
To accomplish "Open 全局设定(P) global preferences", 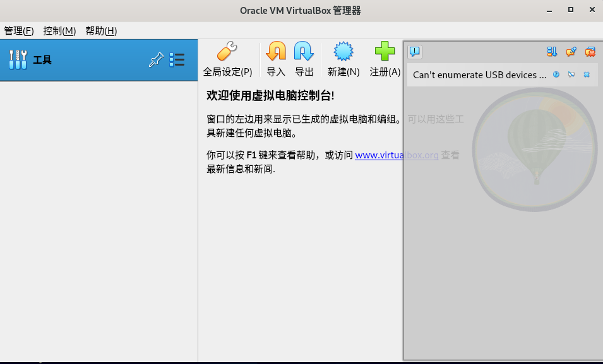I will pos(227,59).
